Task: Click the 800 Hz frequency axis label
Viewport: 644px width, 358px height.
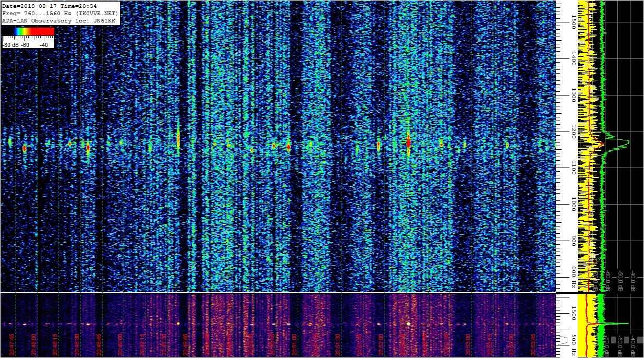Action: coord(574,278)
